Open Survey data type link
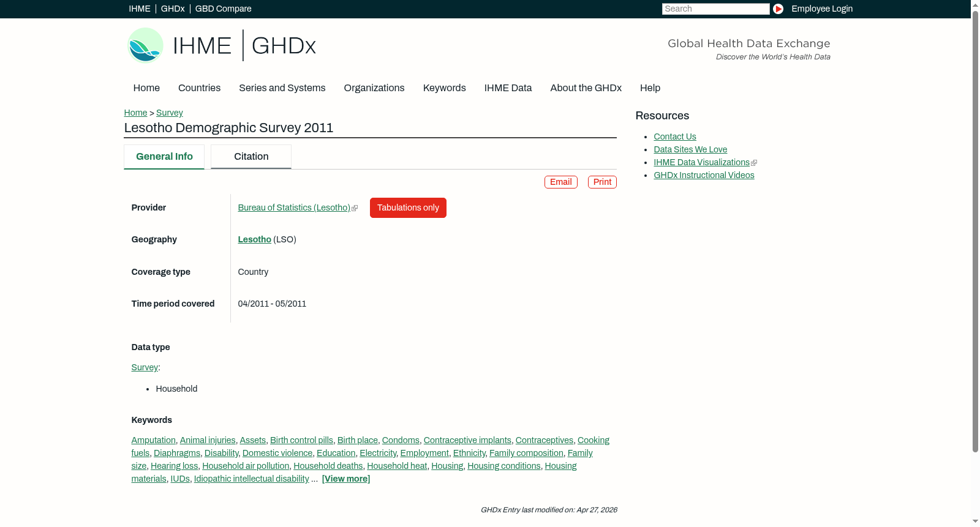This screenshot has width=980, height=527. [x=145, y=367]
